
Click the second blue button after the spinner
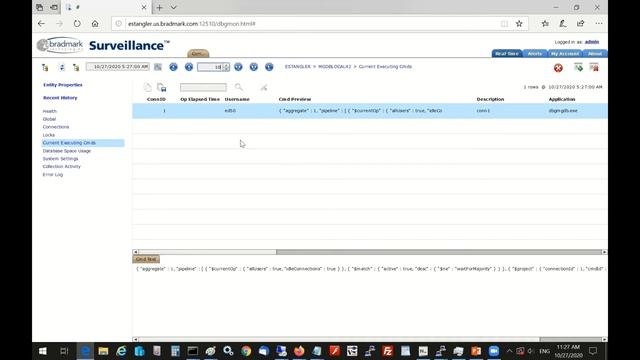[x=254, y=67]
